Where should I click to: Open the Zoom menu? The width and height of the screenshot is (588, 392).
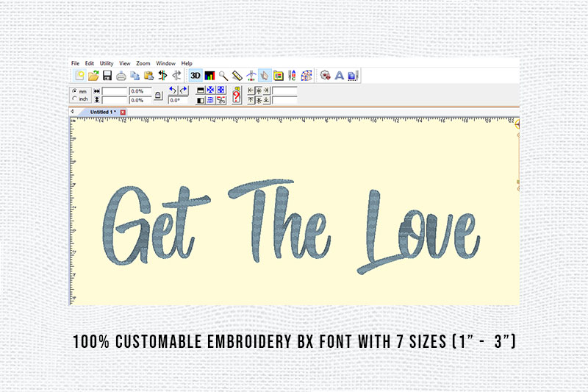point(143,63)
